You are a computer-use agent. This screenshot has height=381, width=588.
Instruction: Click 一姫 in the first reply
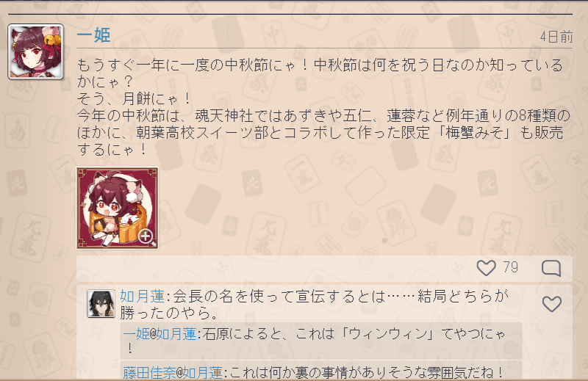pyautogui.click(x=136, y=333)
